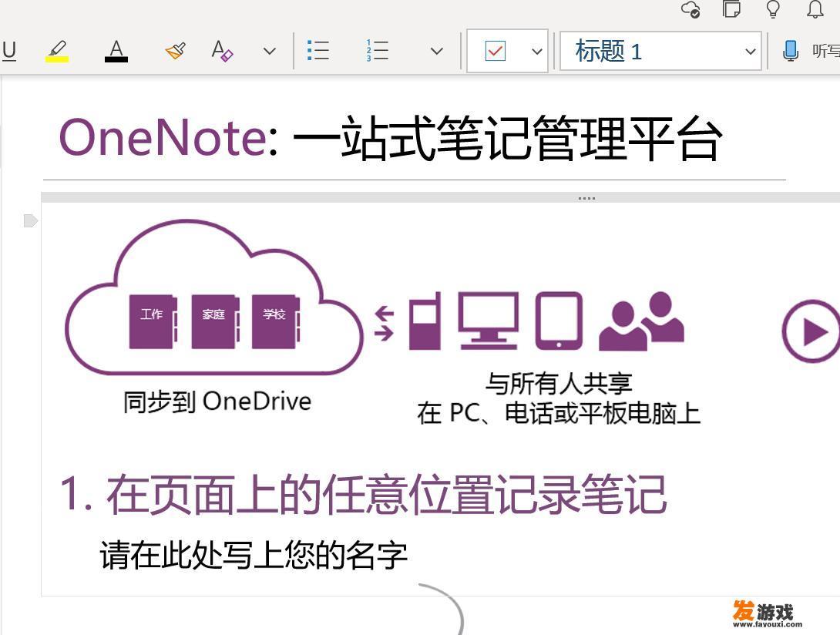Clear all text formatting
The height and width of the screenshot is (635, 840).
(222, 52)
